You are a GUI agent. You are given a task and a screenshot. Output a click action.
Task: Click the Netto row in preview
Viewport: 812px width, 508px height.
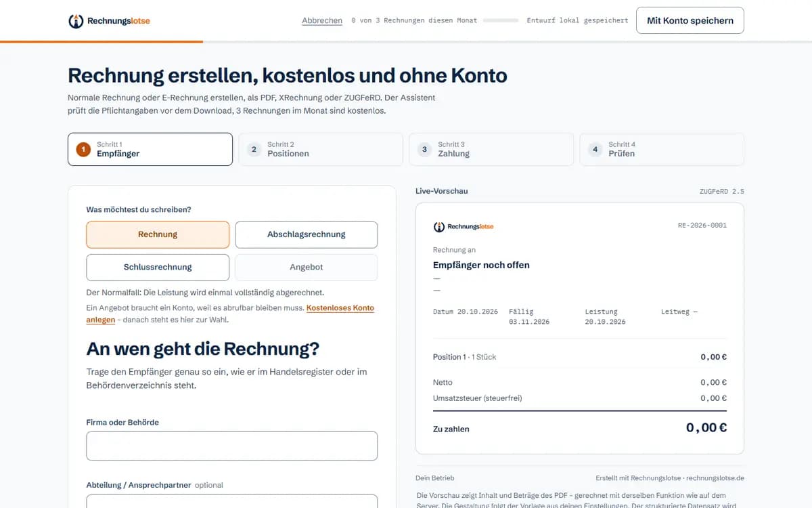tap(580, 382)
